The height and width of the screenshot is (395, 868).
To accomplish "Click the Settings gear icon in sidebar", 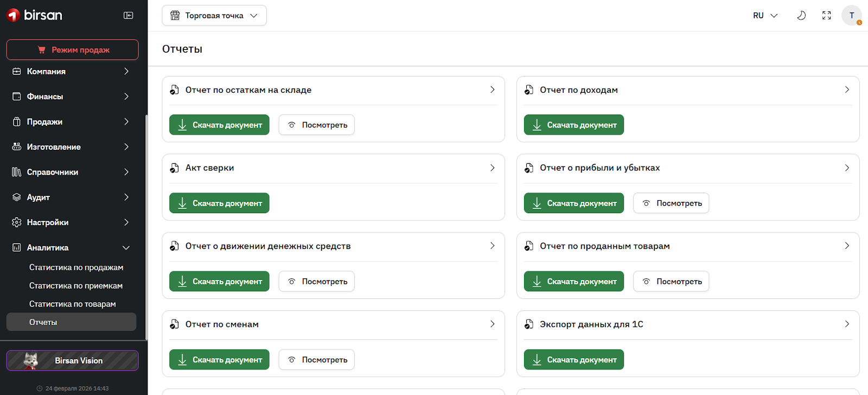I will (17, 222).
